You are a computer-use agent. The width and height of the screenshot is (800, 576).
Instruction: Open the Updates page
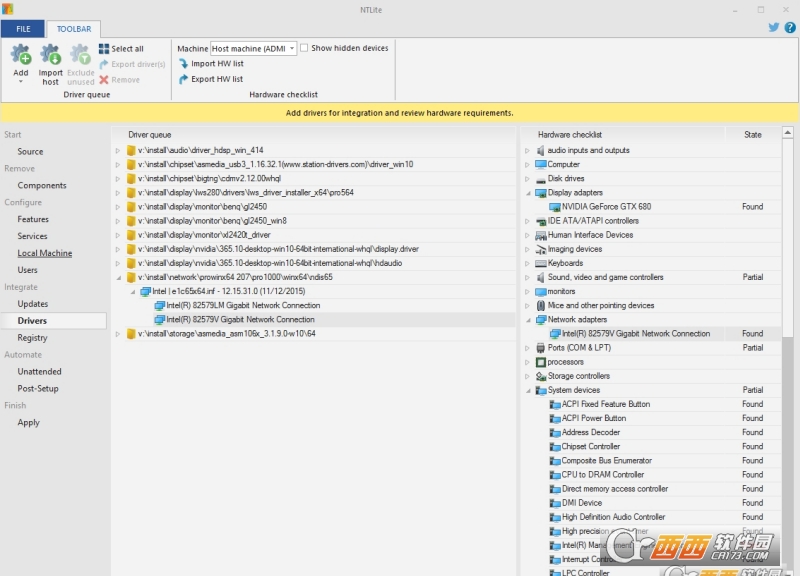point(33,304)
